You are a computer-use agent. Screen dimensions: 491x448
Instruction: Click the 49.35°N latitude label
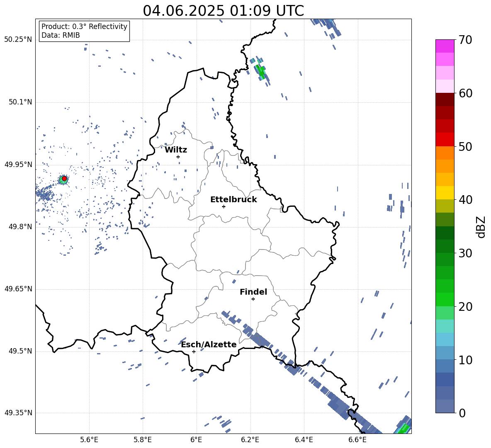(x=18, y=413)
